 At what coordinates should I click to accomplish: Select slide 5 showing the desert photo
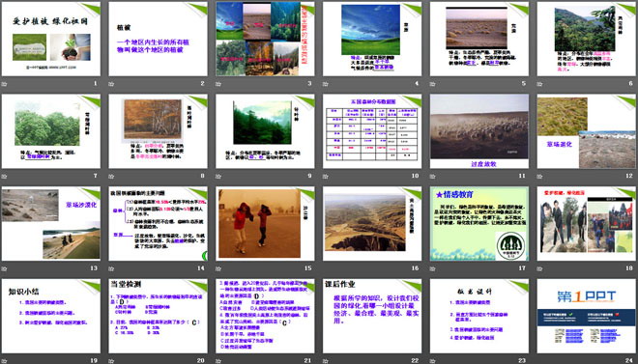pos(479,39)
